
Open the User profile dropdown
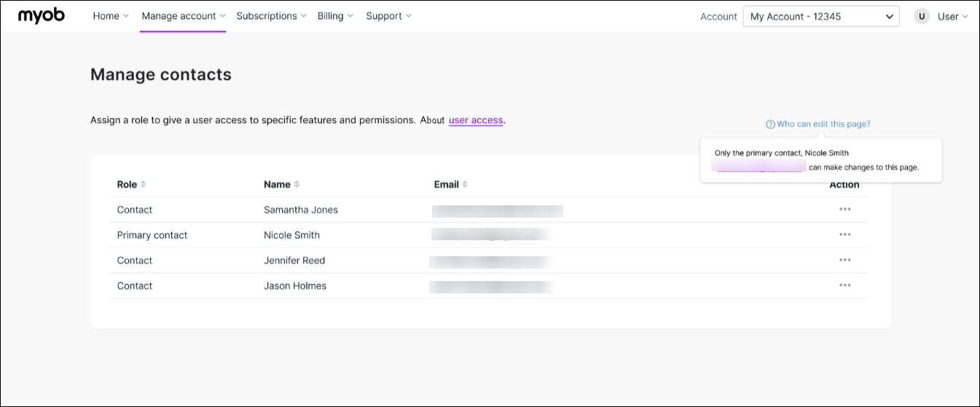(953, 16)
